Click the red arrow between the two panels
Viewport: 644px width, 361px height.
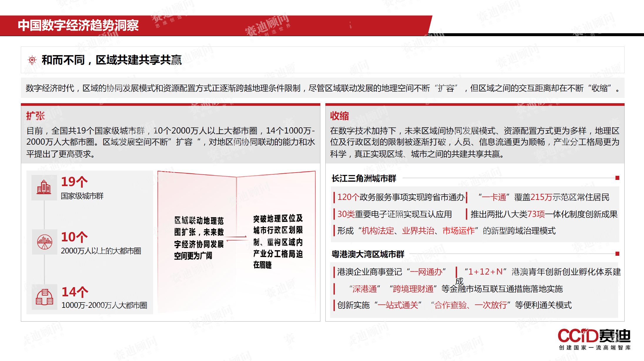(x=237, y=238)
